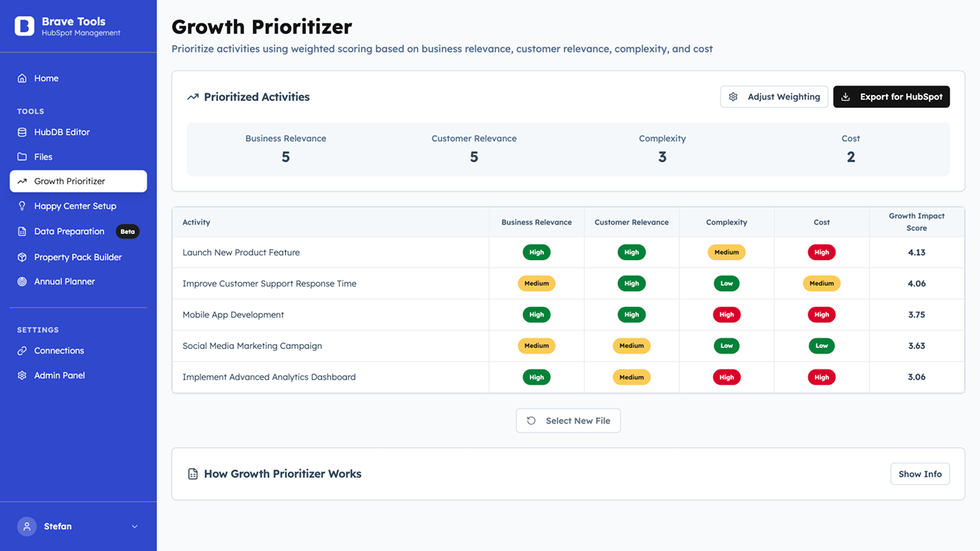Open HubDB Editor via its sidebar icon
Viewport: 980px width, 551px height.
point(22,132)
